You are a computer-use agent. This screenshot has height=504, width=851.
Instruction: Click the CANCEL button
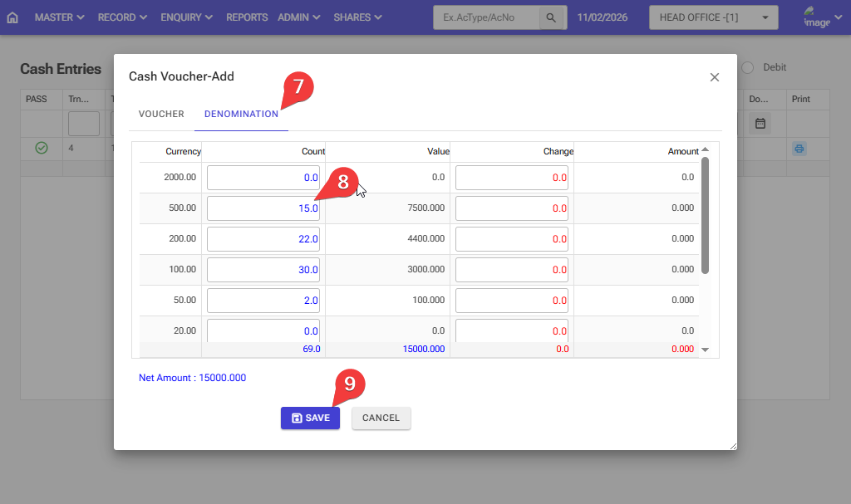[x=381, y=418]
